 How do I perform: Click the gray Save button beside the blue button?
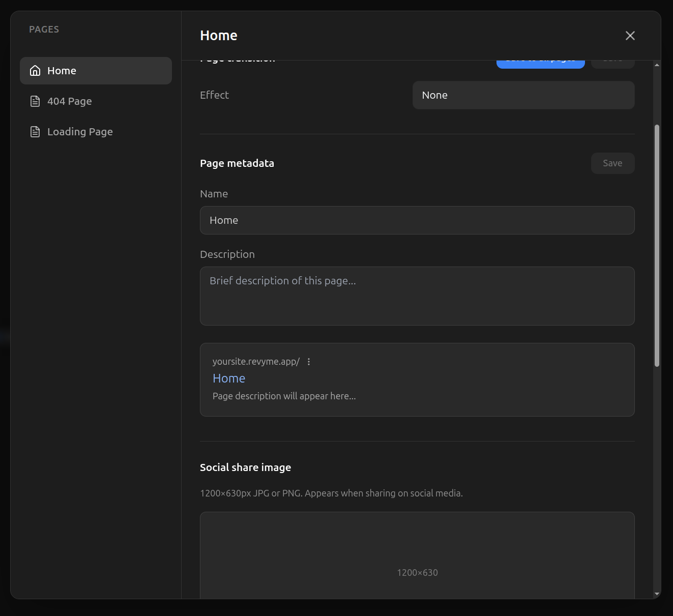[612, 64]
